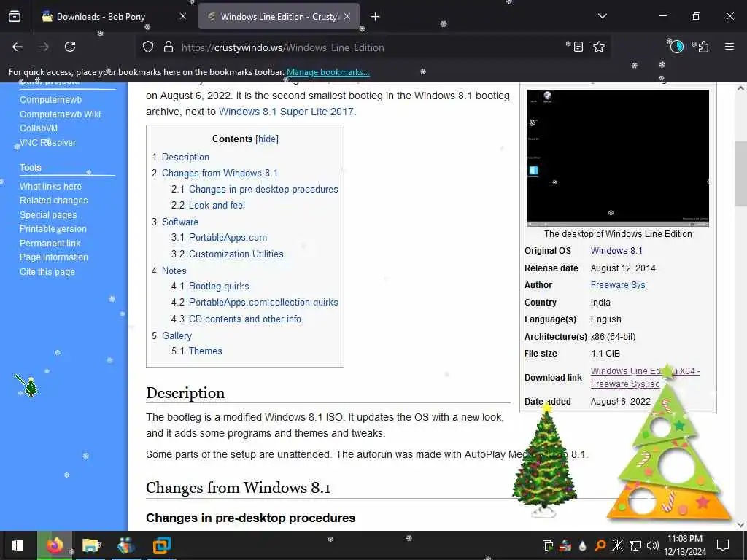Show the tray clock and calendar
The width and height of the screenshot is (747, 560).
pos(685,545)
